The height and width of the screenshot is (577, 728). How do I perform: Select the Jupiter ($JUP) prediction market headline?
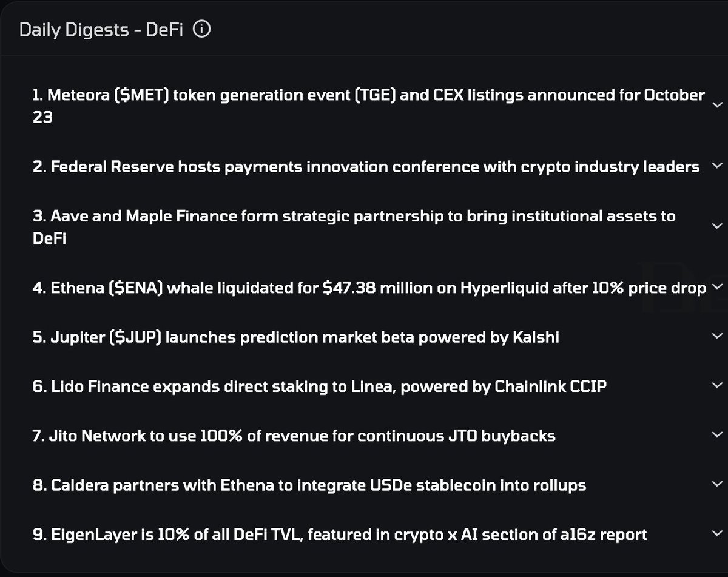click(295, 337)
